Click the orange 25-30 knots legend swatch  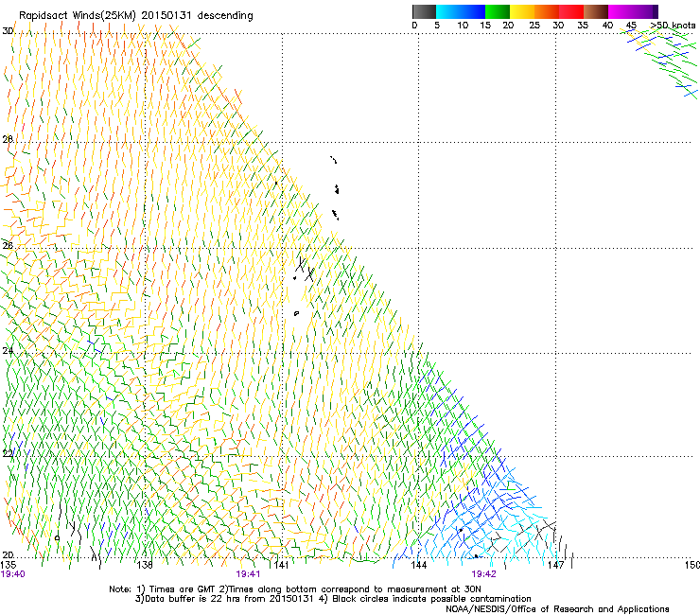pyautogui.click(x=547, y=11)
